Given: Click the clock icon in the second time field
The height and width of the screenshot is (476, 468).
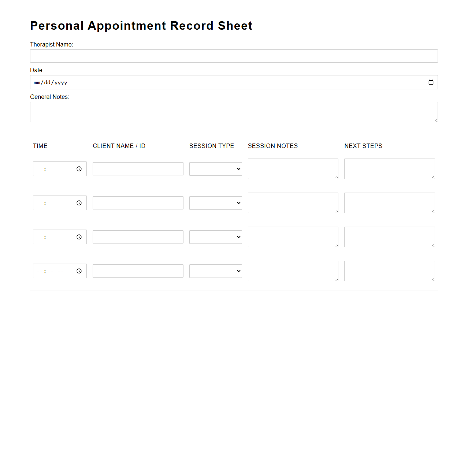Looking at the screenshot, I should (x=79, y=202).
